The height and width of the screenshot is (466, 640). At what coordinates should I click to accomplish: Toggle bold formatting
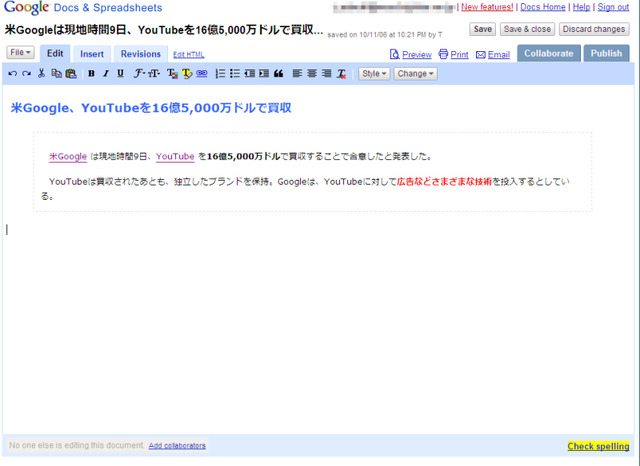click(x=91, y=73)
